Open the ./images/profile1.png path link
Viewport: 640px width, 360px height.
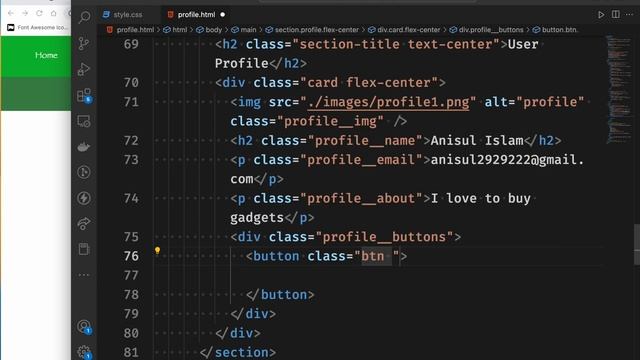(x=388, y=102)
